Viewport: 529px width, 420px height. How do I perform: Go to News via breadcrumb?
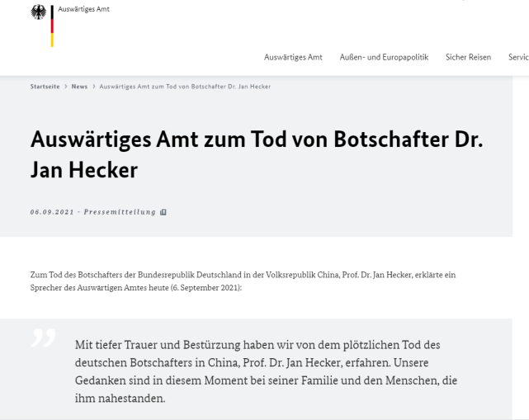point(79,87)
